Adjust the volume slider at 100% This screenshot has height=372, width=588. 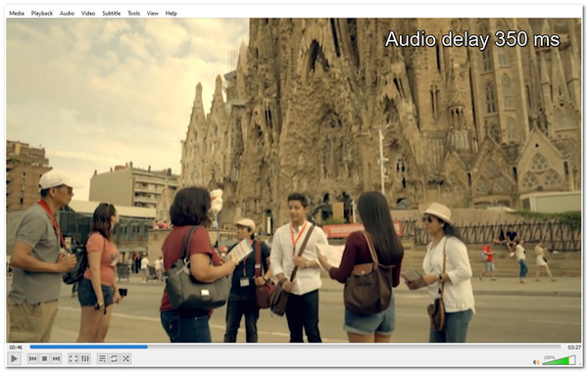point(559,360)
